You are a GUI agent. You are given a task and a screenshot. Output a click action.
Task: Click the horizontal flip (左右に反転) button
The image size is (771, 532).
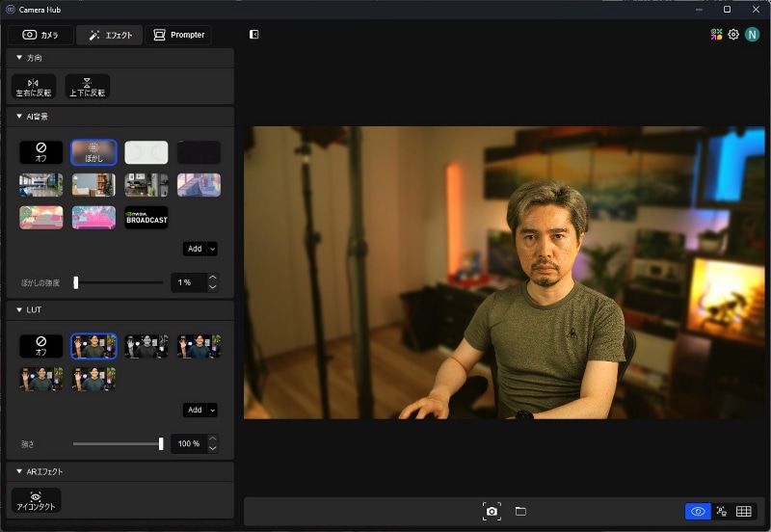click(x=34, y=87)
